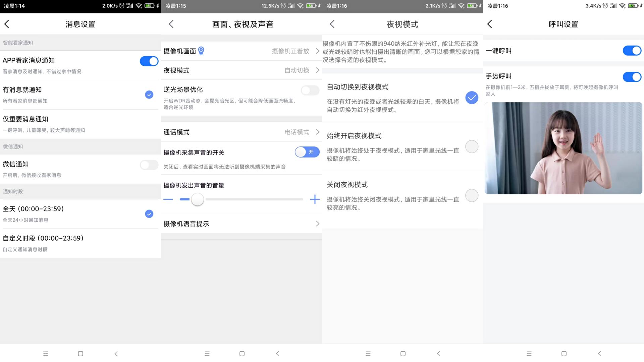Disable the APP看家消息通知 toggle
The height and width of the screenshot is (362, 644).
(x=149, y=61)
